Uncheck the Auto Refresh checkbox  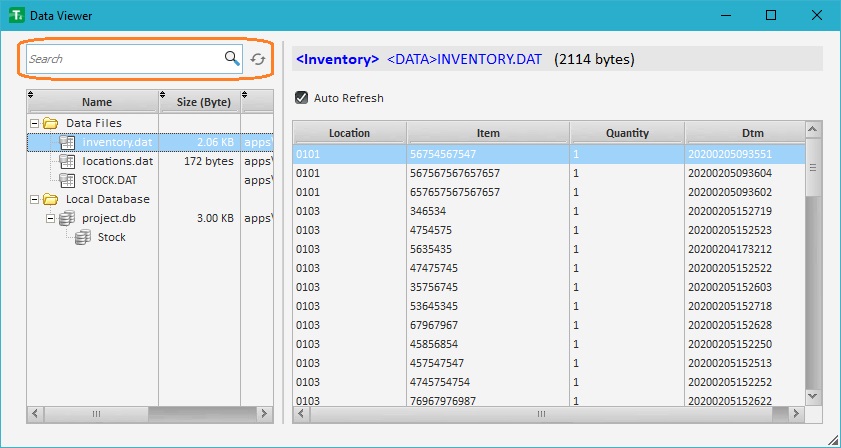301,98
